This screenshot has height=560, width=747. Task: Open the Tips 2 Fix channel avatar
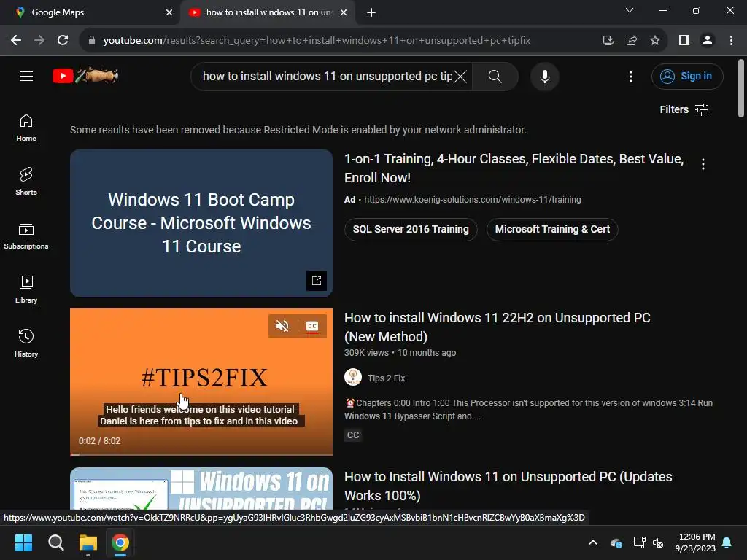pyautogui.click(x=353, y=378)
